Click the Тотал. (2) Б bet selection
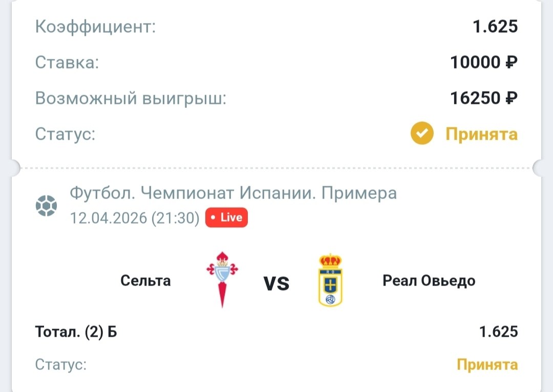Image resolution: width=553 pixels, height=392 pixels. tap(76, 332)
